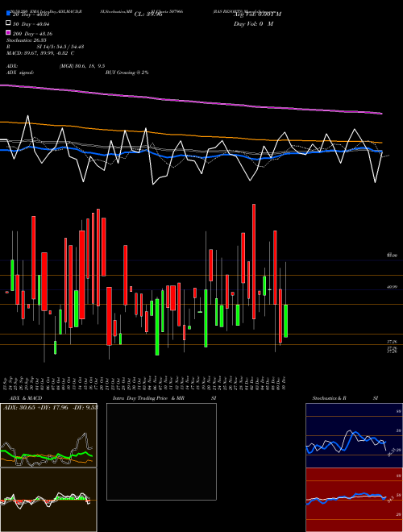Image resolution: width=403 pixels, height=532 pixels.
Task: Open the ADX indicator mini chart
Action: pyautogui.click(x=48, y=435)
